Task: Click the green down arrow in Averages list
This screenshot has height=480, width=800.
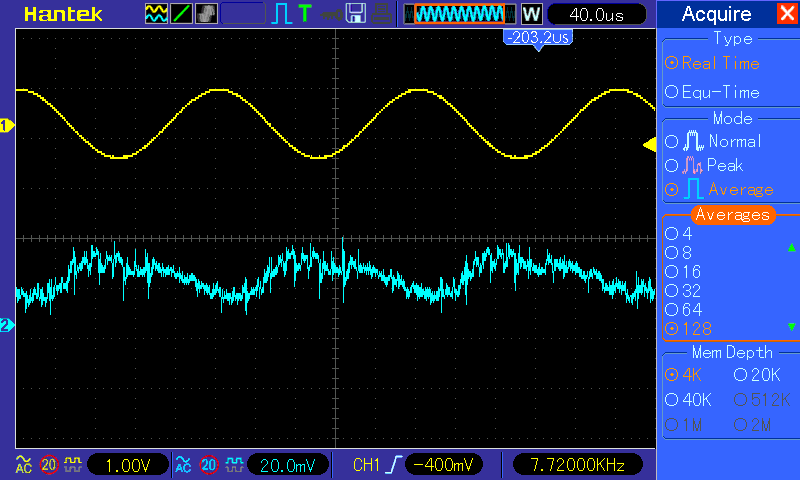Action: (x=791, y=326)
